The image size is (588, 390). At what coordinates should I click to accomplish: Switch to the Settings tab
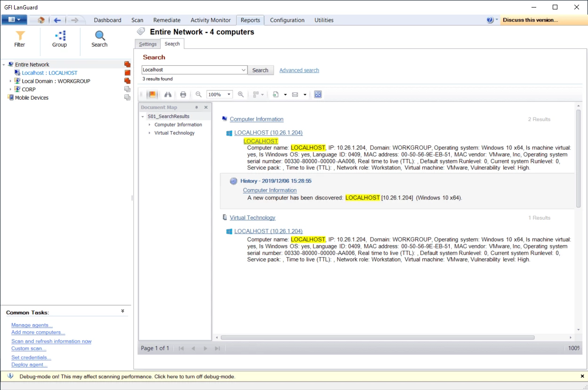tap(147, 44)
